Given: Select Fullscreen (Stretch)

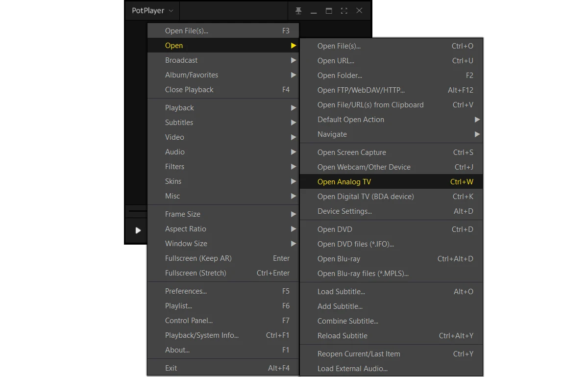Looking at the screenshot, I should pos(223,273).
